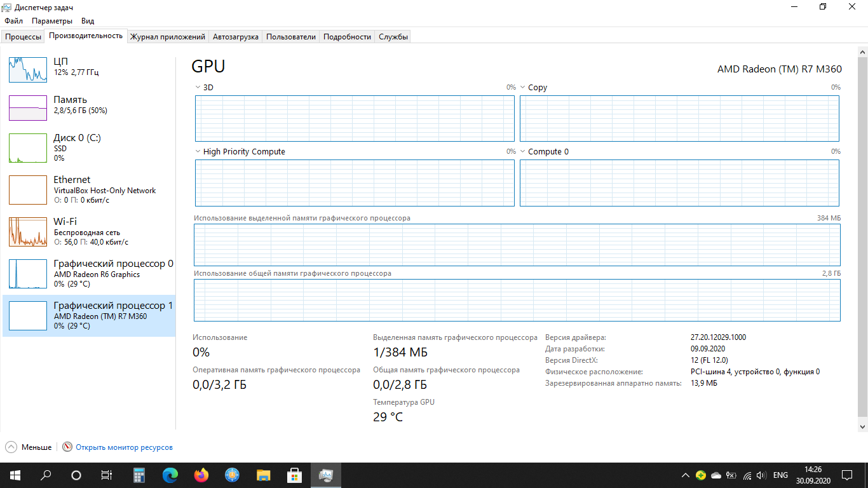The height and width of the screenshot is (488, 868).
Task: Launch Microsoft Edge from taskbar
Action: coord(170,475)
